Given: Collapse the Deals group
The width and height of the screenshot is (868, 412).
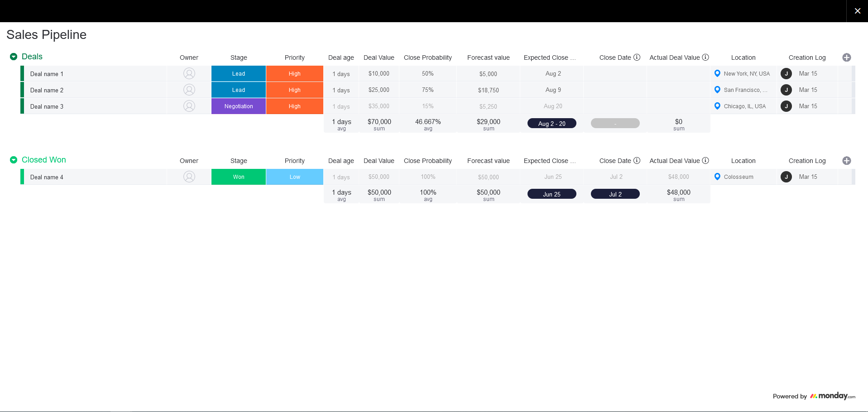Looking at the screenshot, I should click(14, 57).
